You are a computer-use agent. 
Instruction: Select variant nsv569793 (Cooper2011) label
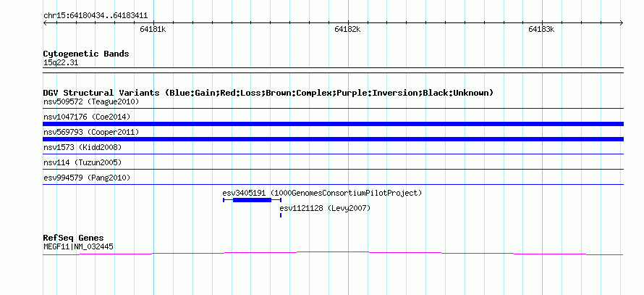point(91,132)
